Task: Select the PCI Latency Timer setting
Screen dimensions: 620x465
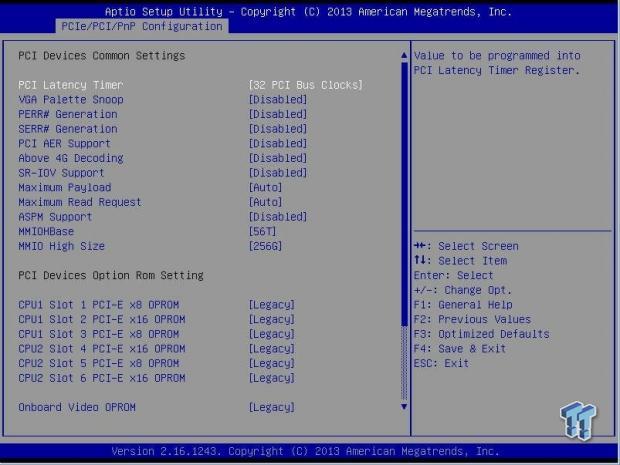Action: coord(71,85)
